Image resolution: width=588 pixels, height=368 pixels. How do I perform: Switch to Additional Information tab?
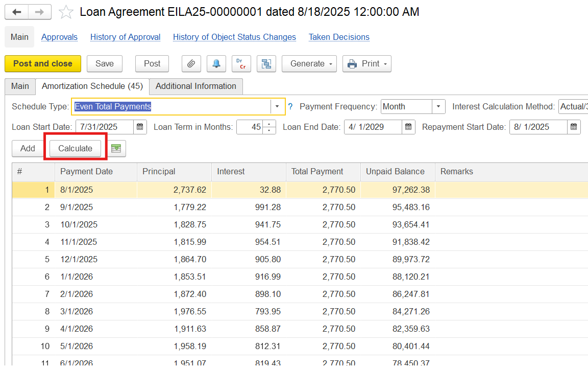(x=195, y=86)
